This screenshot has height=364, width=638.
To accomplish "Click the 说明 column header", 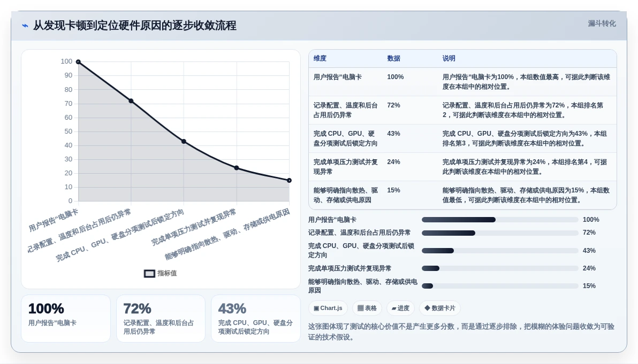I will [x=449, y=58].
